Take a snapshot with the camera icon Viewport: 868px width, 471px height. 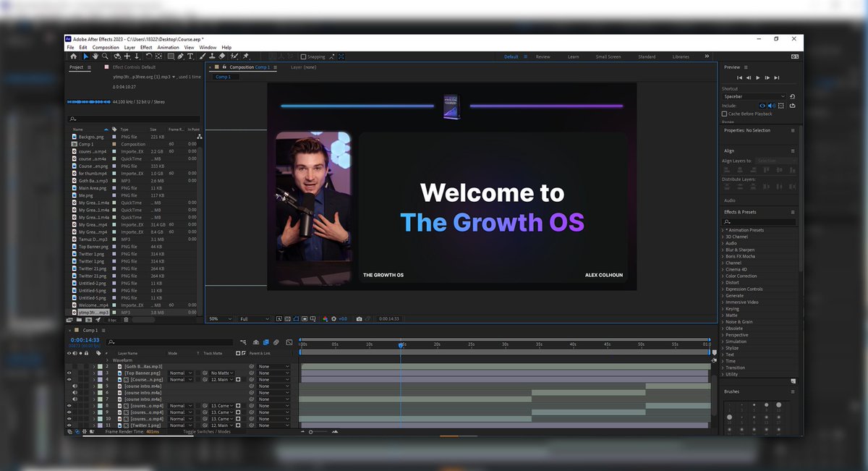[359, 318]
